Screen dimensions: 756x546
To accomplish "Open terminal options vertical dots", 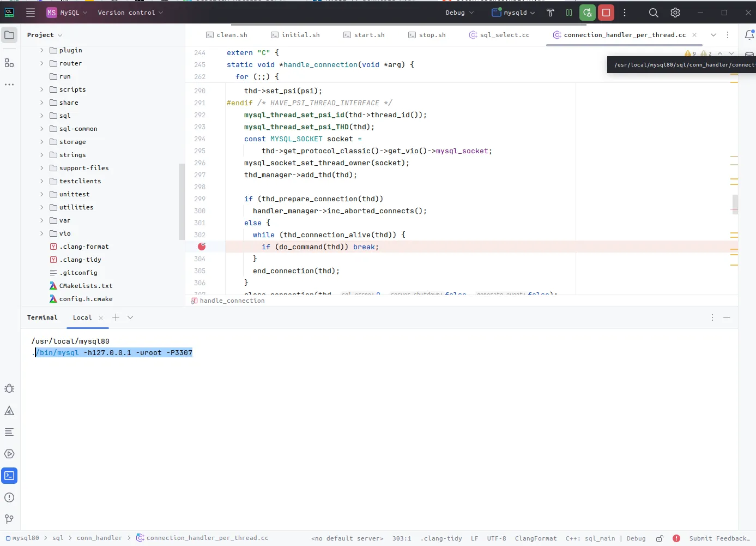I will pyautogui.click(x=712, y=317).
